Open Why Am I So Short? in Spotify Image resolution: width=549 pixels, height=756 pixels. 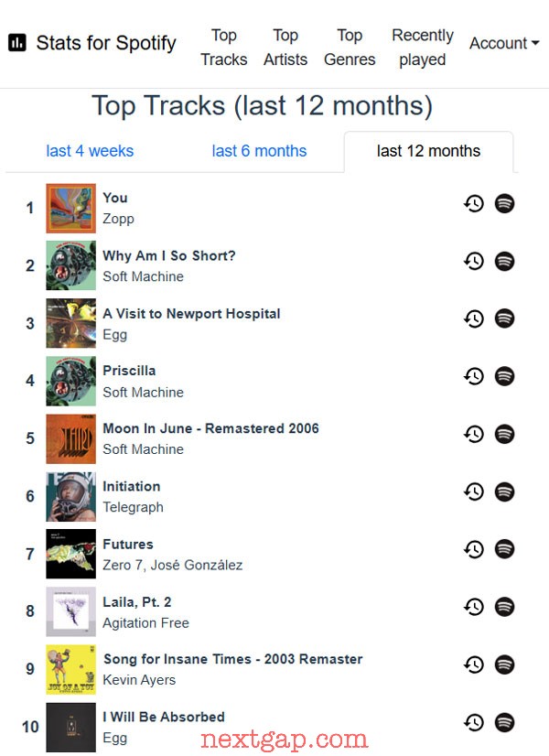tap(505, 262)
